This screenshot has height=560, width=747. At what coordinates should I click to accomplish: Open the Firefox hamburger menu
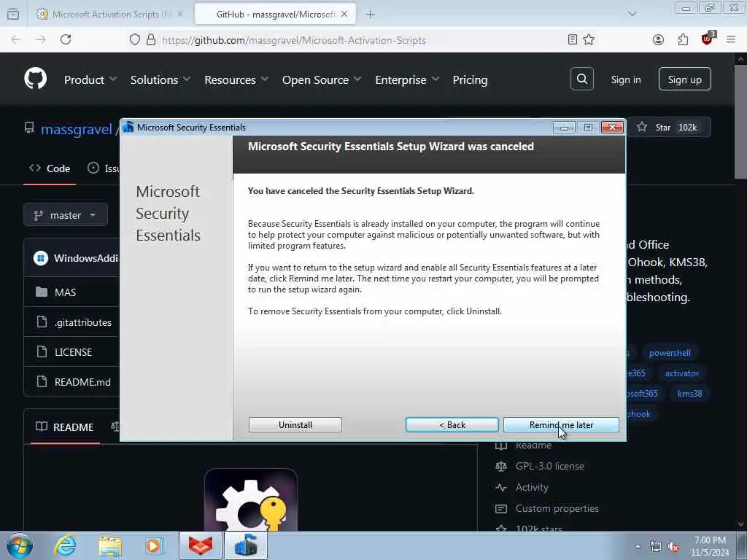coord(731,39)
